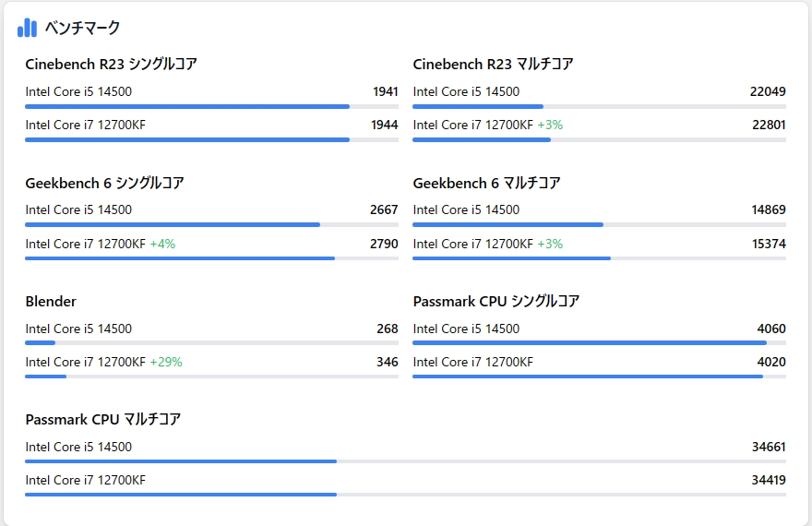Click the ベンチマーク section title

pyautogui.click(x=82, y=28)
